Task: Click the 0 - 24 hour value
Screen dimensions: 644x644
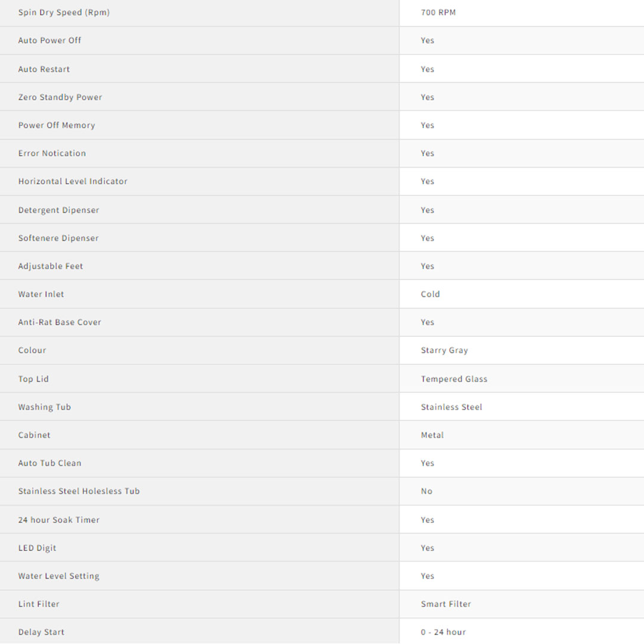Action: point(443,632)
